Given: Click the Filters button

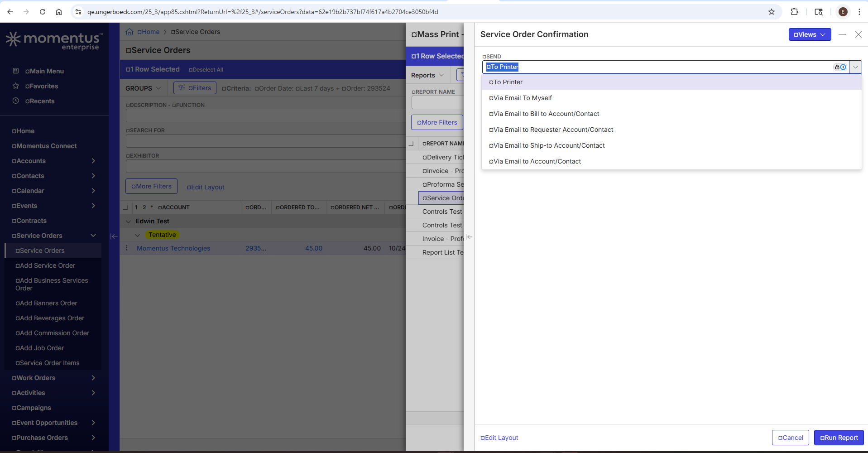Looking at the screenshot, I should pos(195,88).
